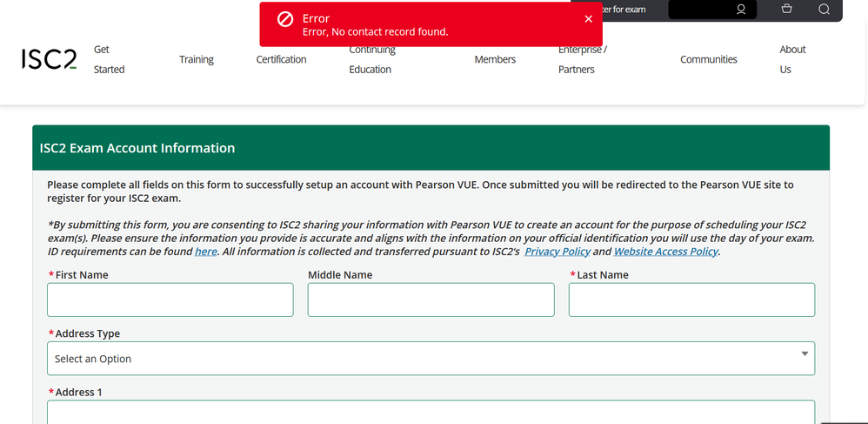This screenshot has width=868, height=424.
Task: Open the Certification menu
Action: pyautogui.click(x=281, y=59)
